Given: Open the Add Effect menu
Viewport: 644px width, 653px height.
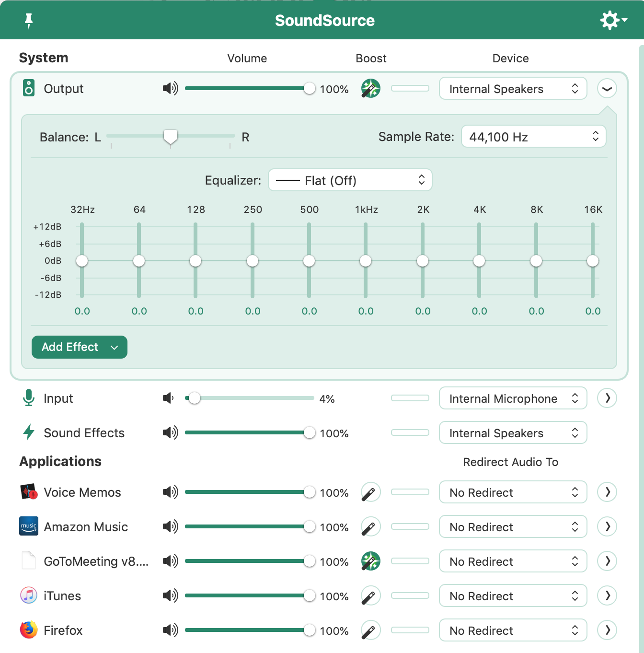Looking at the screenshot, I should 80,347.
